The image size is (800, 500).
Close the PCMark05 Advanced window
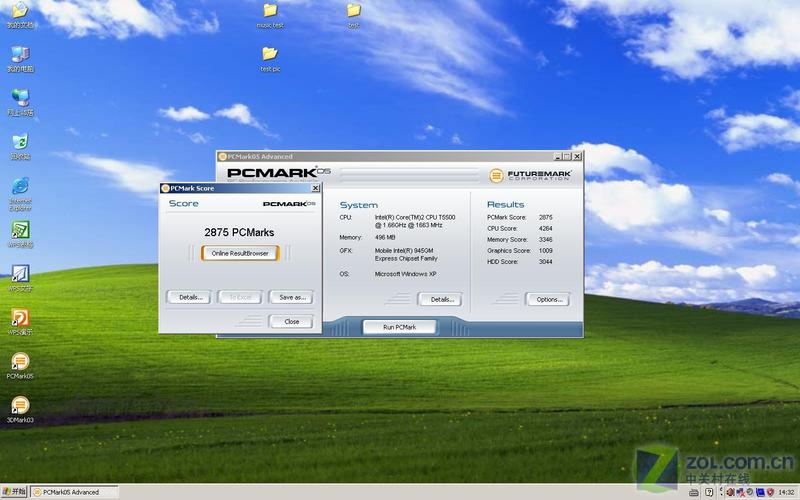[x=577, y=157]
